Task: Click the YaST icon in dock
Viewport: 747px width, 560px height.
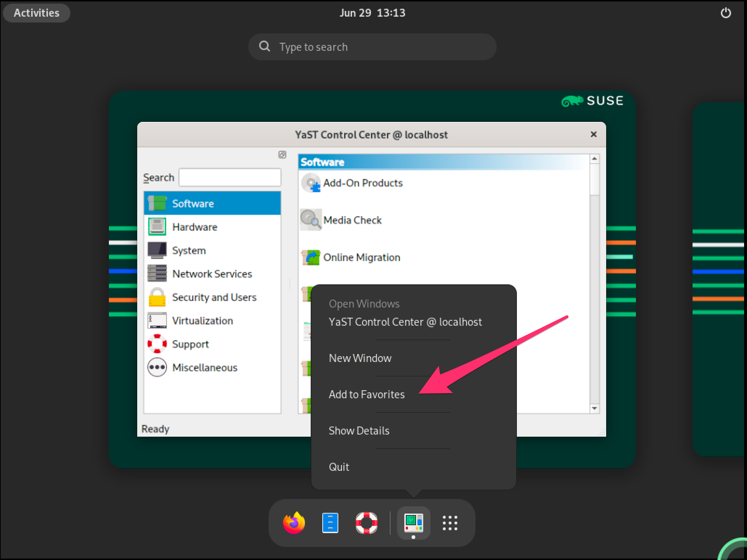Action: click(413, 523)
